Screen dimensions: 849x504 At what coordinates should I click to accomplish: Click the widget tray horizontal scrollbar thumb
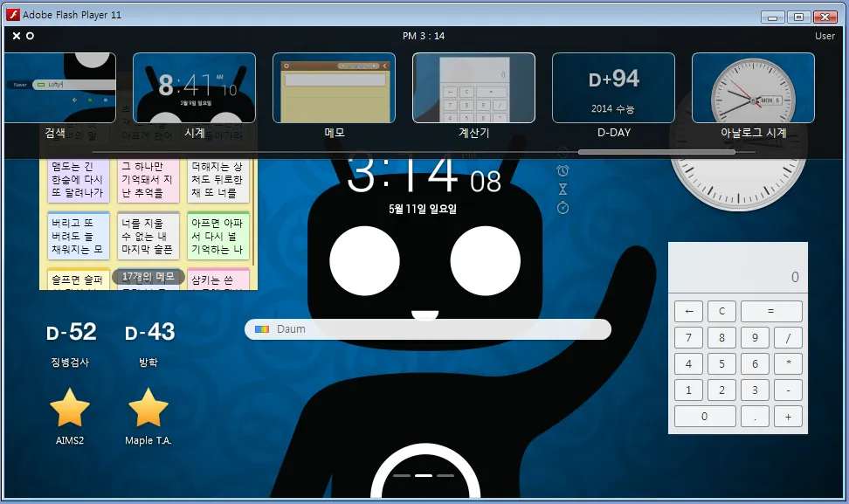(656, 152)
